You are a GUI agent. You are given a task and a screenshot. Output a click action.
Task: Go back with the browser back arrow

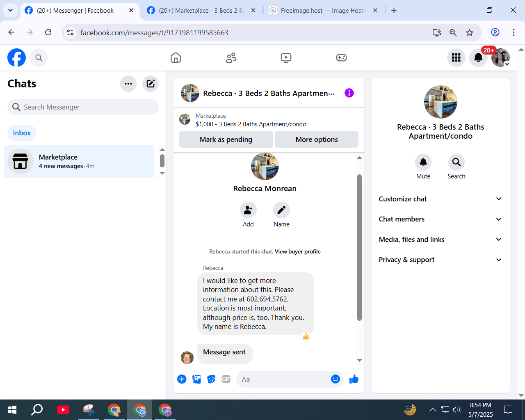click(11, 32)
